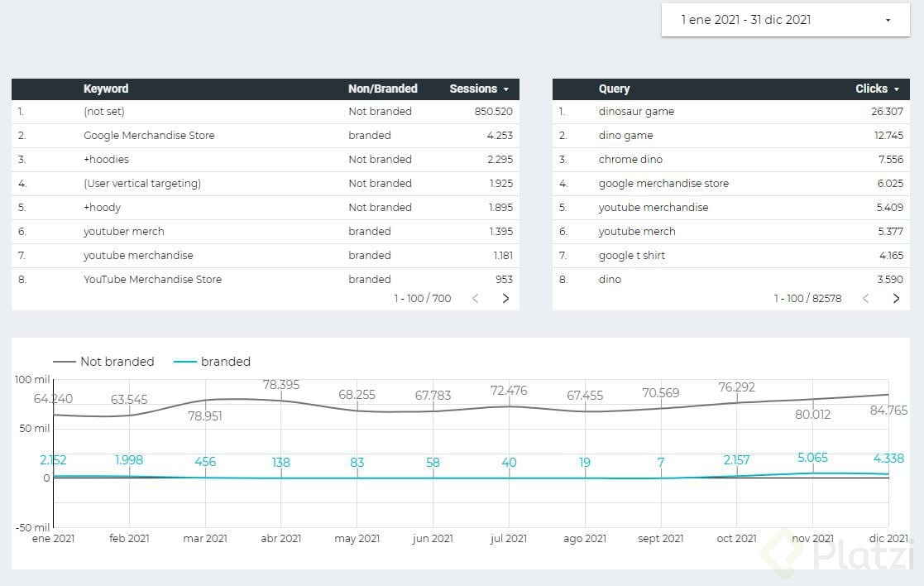Click the mar 2021 axis label
Image resolution: width=924 pixels, height=586 pixels.
click(x=205, y=538)
